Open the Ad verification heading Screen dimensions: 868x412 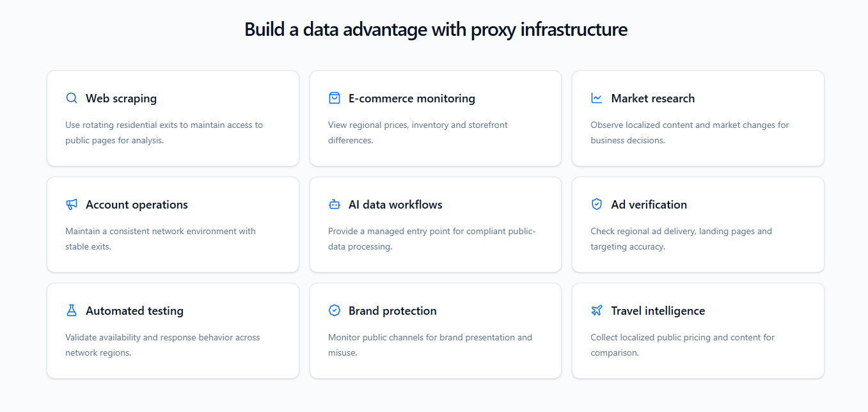point(649,205)
